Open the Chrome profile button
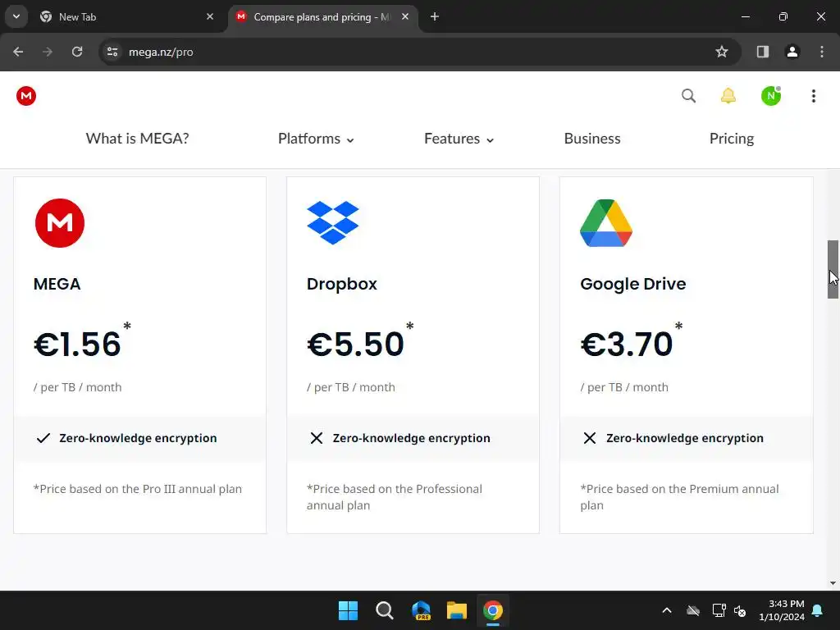Screen dimensions: 840x630 pos(792,52)
